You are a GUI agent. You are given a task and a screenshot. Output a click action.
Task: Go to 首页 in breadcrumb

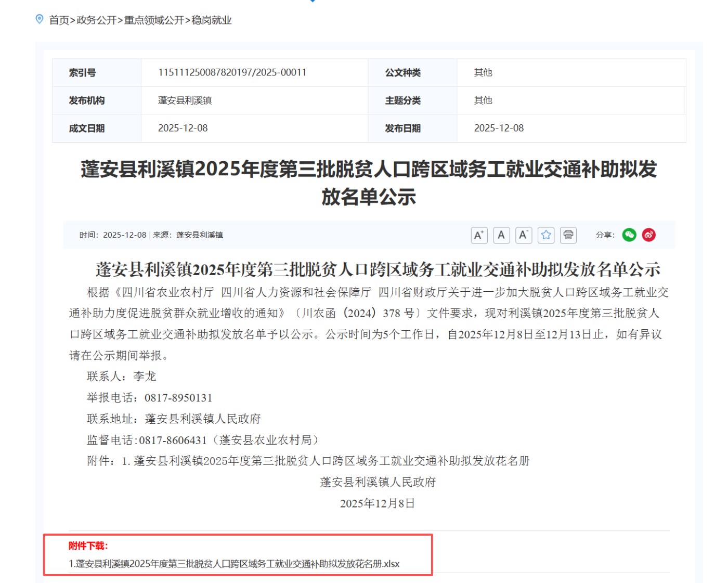(59, 20)
